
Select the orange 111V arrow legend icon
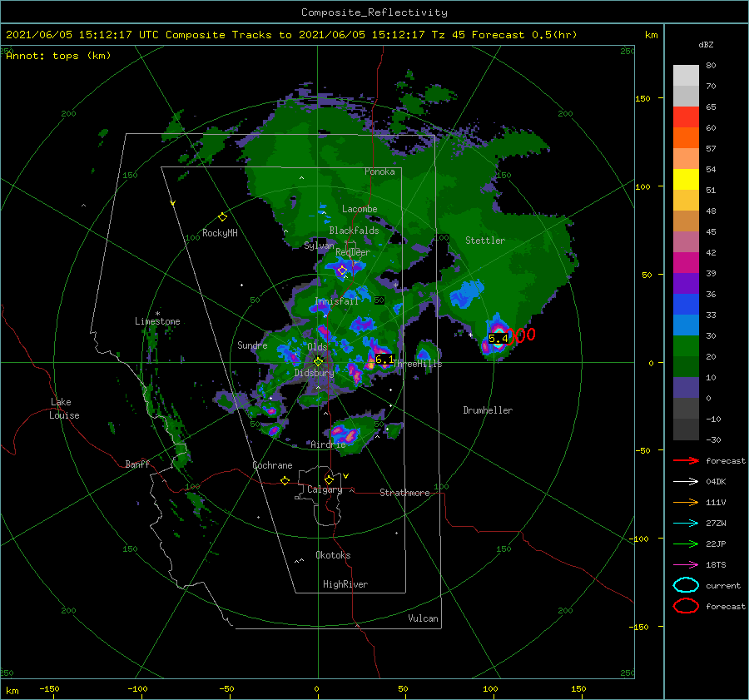tap(686, 502)
